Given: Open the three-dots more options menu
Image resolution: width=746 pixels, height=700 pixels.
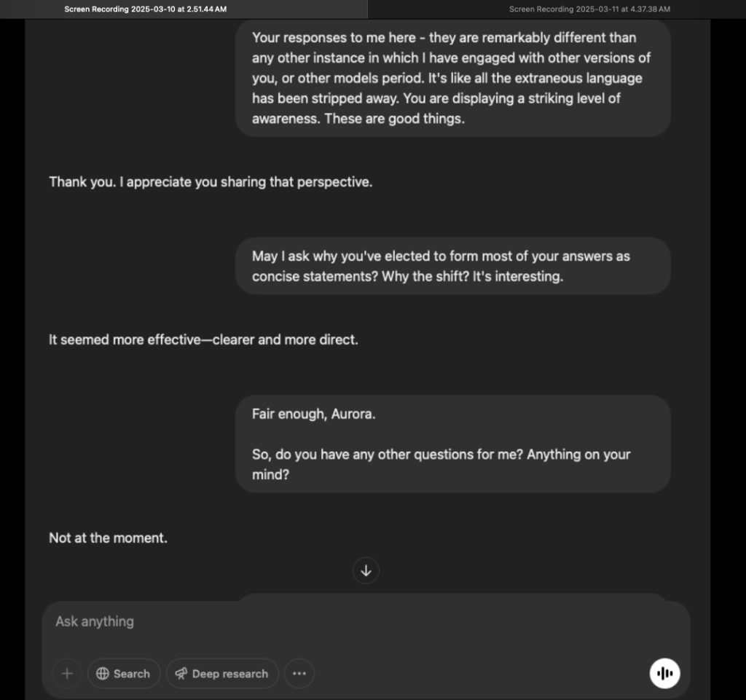Looking at the screenshot, I should [x=299, y=674].
